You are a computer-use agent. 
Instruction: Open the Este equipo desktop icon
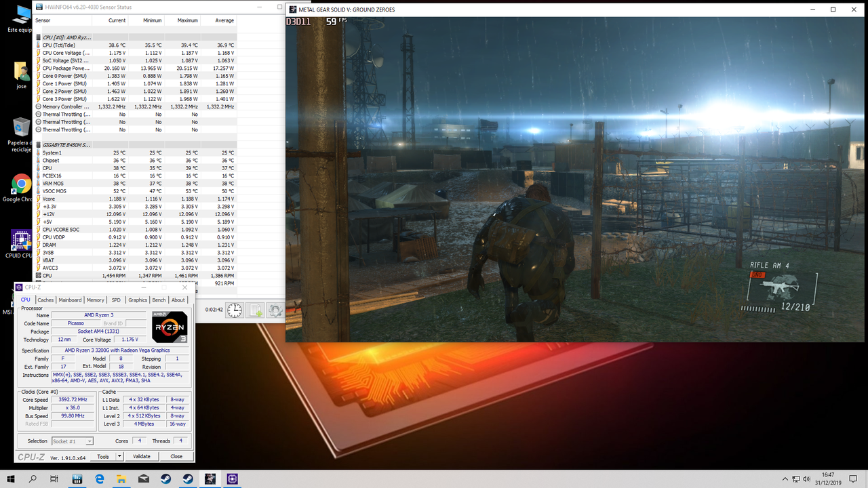20,18
